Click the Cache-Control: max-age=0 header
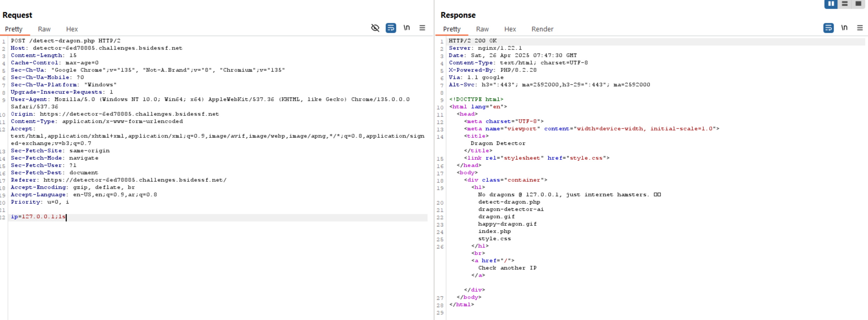868x320 pixels. pos(54,63)
